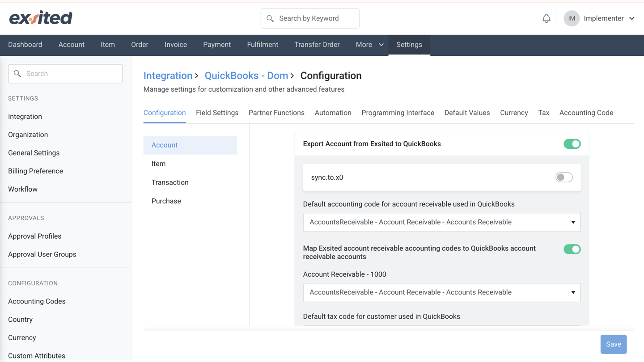
Task: Open the Order navigation item
Action: point(140,45)
